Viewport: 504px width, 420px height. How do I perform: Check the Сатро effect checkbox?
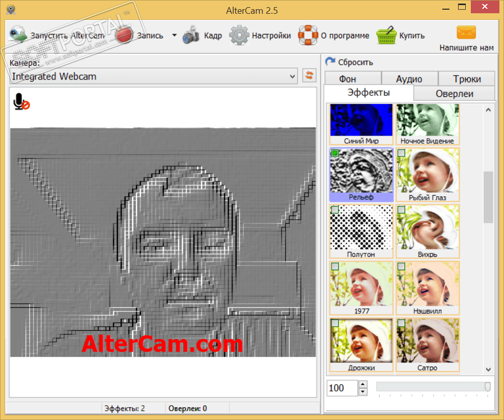pyautogui.click(x=401, y=323)
